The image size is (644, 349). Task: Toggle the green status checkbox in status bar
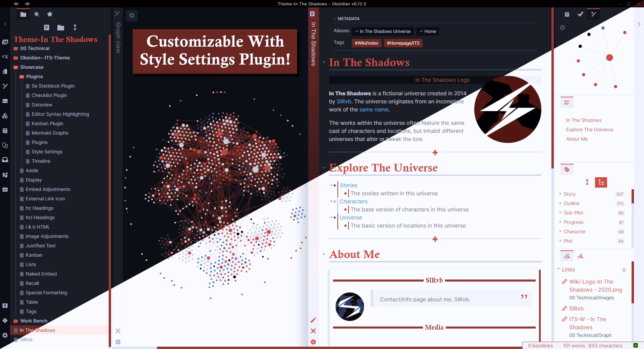pyautogui.click(x=635, y=345)
